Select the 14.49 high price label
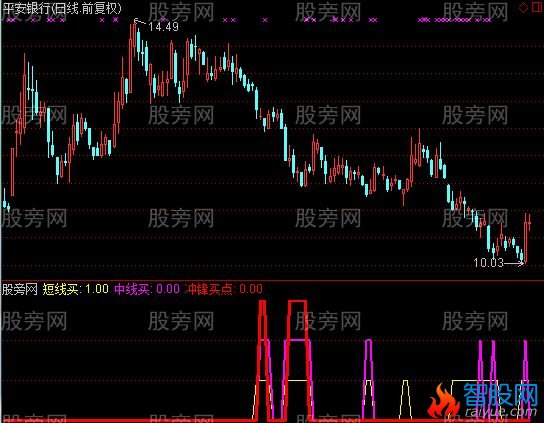The image size is (544, 423). click(x=163, y=26)
